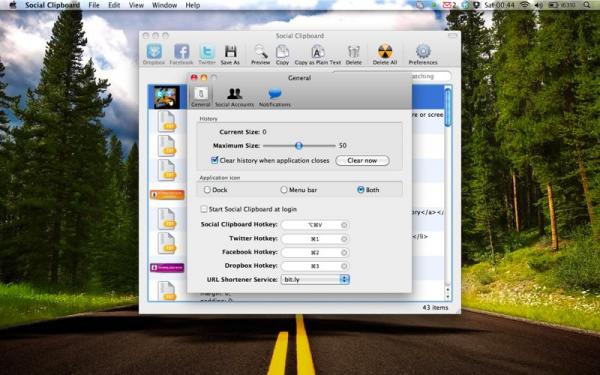
Task: Click the Facebook Hotkey field
Action: point(315,253)
